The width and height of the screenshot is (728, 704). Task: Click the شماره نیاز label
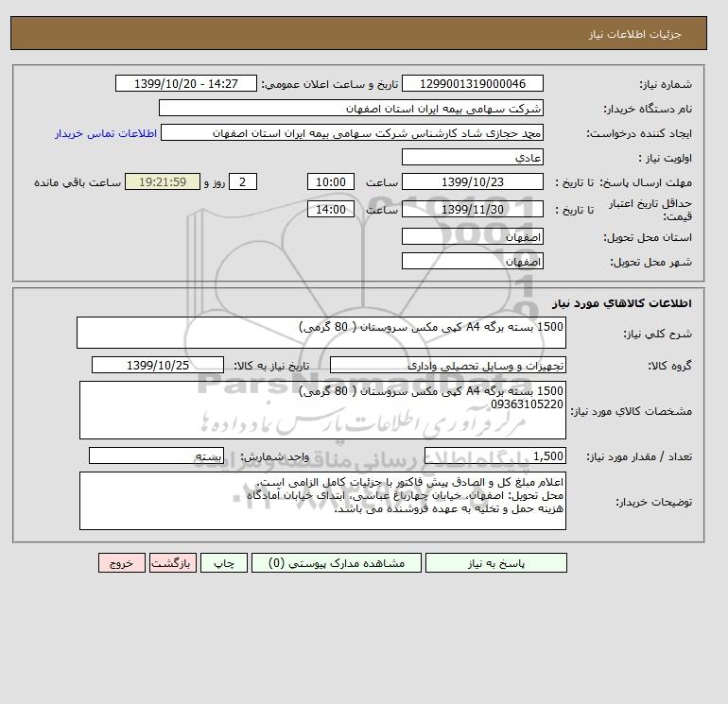666,84
